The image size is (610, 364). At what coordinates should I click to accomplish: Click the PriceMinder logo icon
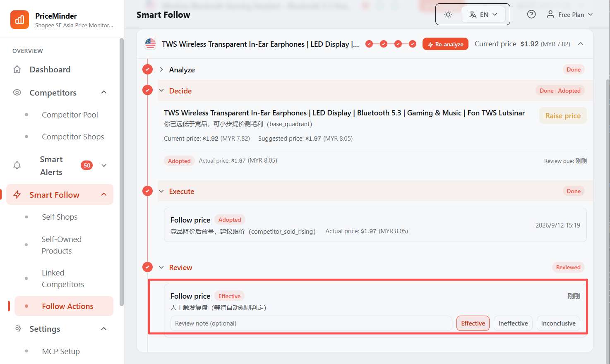click(x=19, y=20)
